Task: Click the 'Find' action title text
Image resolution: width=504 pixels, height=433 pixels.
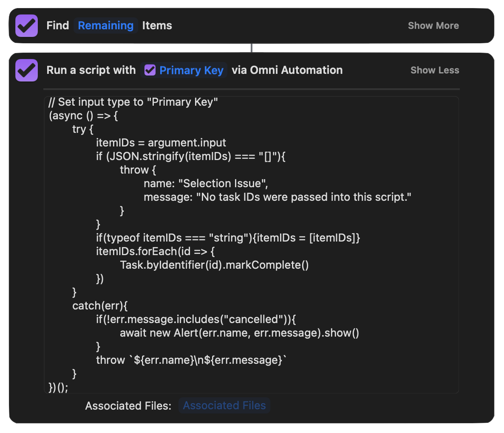Action: point(58,25)
